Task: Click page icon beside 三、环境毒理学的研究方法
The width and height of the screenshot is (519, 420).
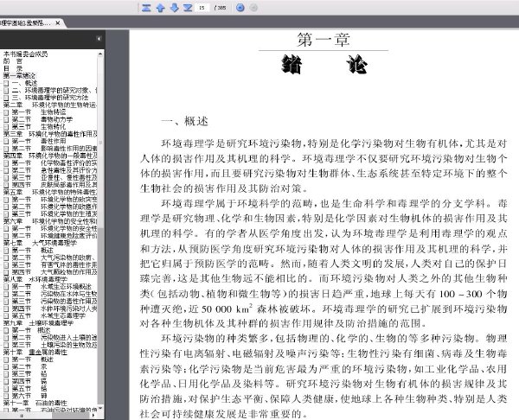Action: (6, 98)
